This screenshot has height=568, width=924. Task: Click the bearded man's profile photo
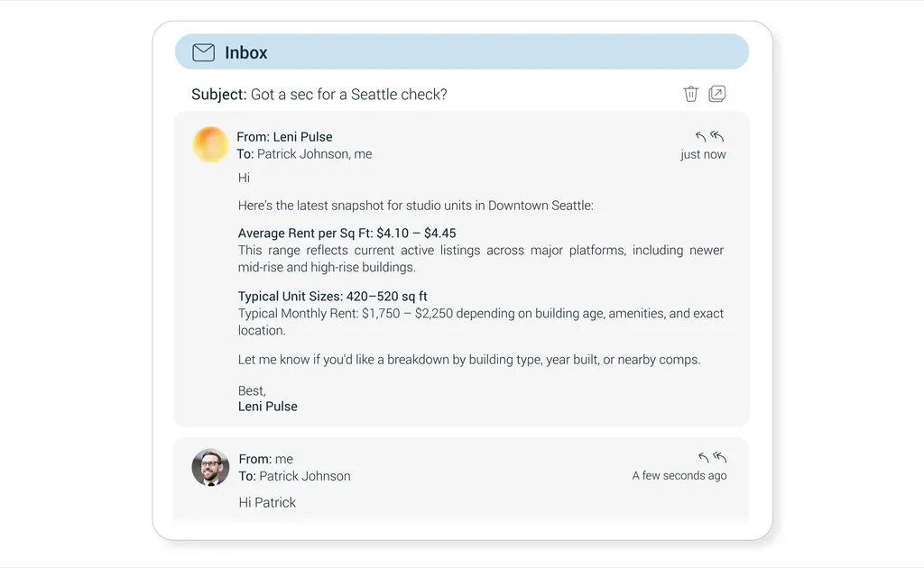click(x=210, y=467)
